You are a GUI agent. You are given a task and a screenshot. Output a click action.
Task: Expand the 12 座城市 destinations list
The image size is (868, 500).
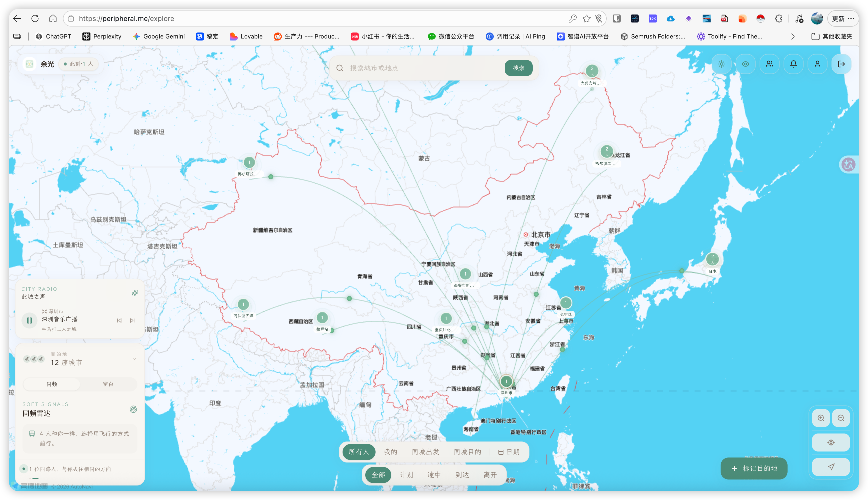point(134,359)
